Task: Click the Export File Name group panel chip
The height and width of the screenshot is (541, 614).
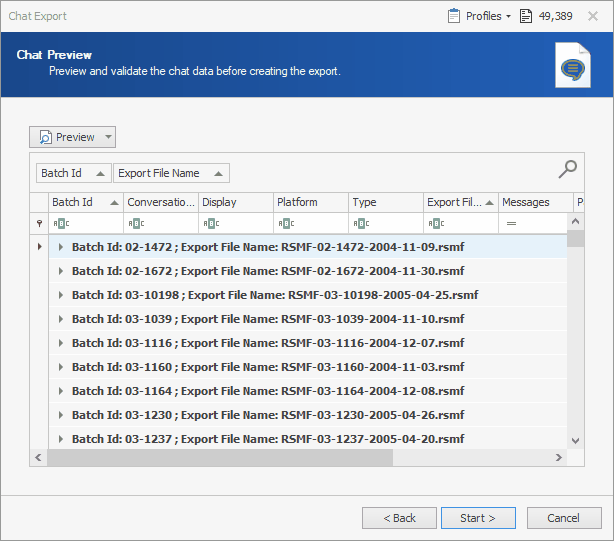Action: point(171,173)
